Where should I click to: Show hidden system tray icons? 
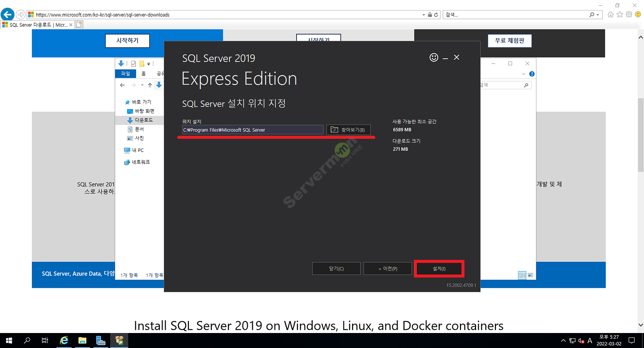[x=563, y=341]
